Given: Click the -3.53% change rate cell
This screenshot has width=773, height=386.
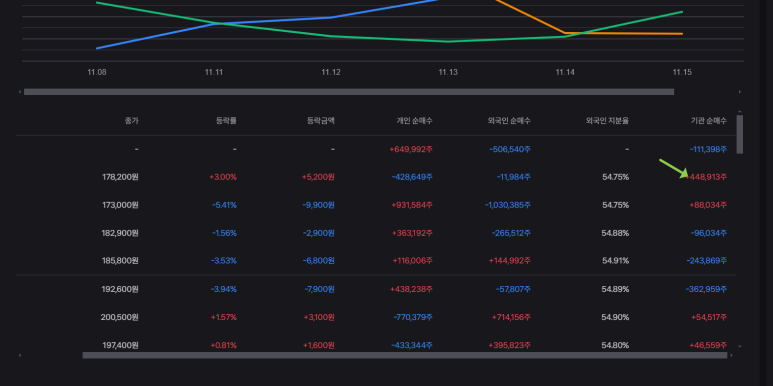Looking at the screenshot, I should click(224, 261).
